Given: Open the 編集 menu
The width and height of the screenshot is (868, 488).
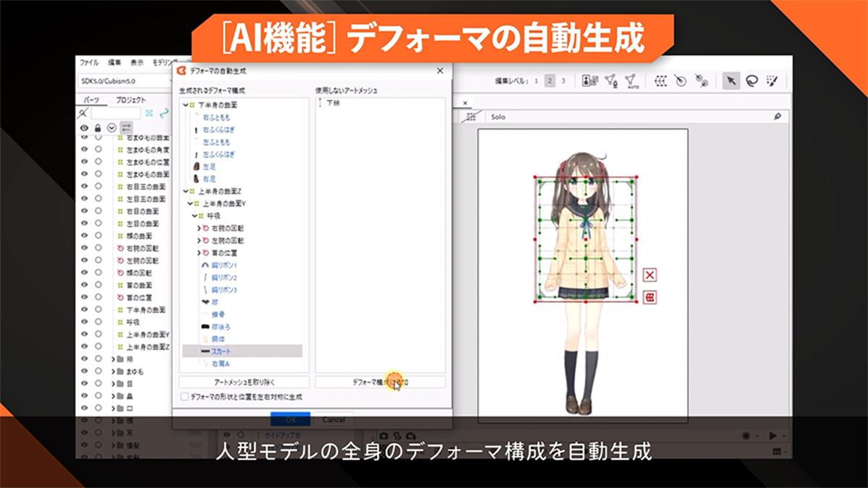Looking at the screenshot, I should pyautogui.click(x=114, y=63).
